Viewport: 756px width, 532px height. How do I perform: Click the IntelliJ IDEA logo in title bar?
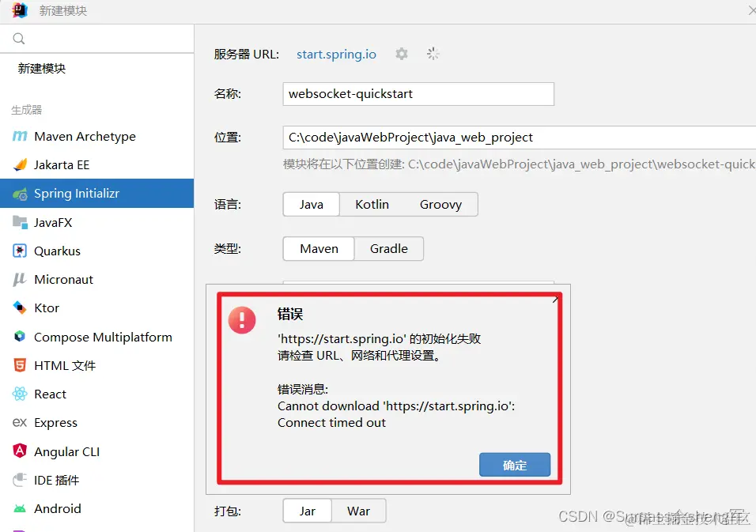point(20,10)
